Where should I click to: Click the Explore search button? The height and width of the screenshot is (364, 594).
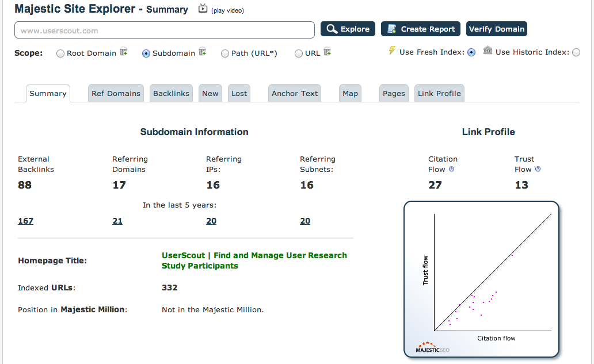(x=348, y=29)
